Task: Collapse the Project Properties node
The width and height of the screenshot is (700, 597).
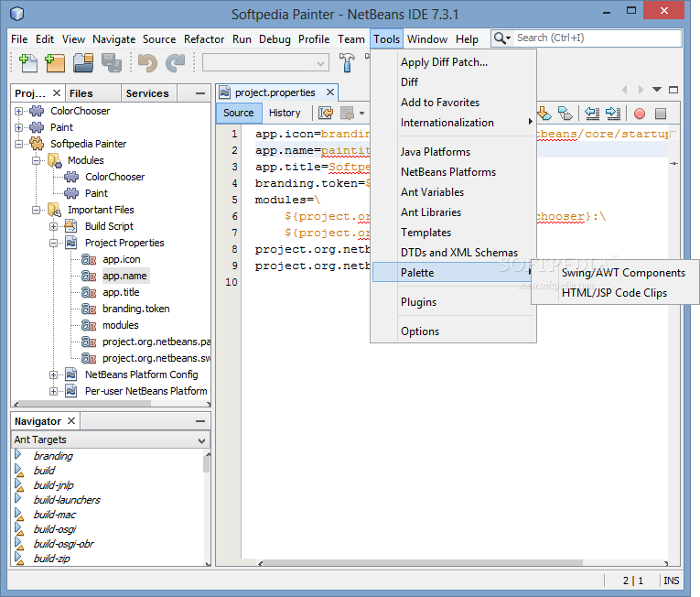Action: [54, 243]
